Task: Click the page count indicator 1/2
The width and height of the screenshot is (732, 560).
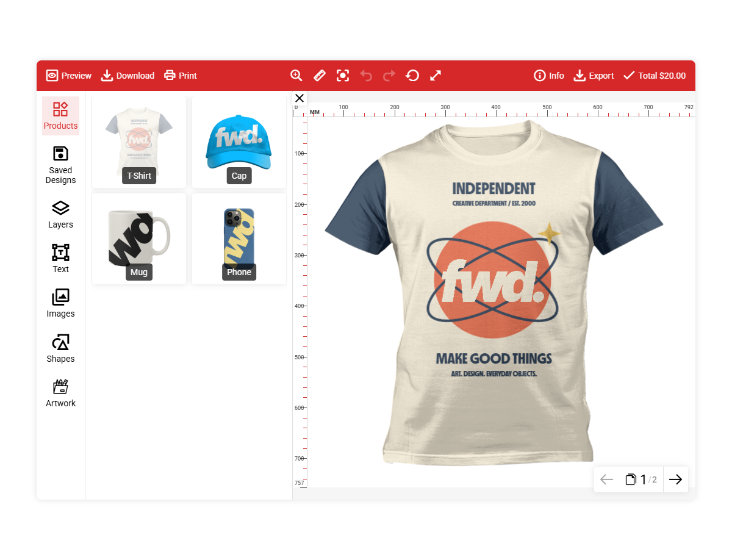Action: [641, 479]
